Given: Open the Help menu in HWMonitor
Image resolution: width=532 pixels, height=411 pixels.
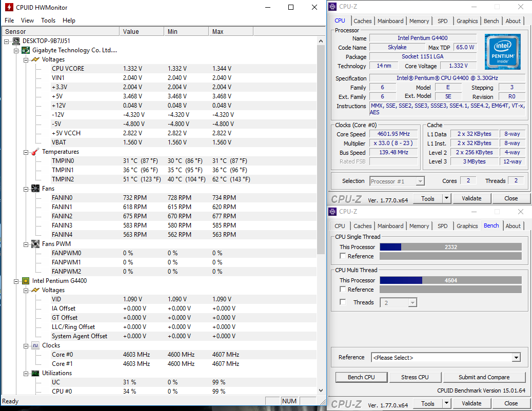Looking at the screenshot, I should 69,20.
